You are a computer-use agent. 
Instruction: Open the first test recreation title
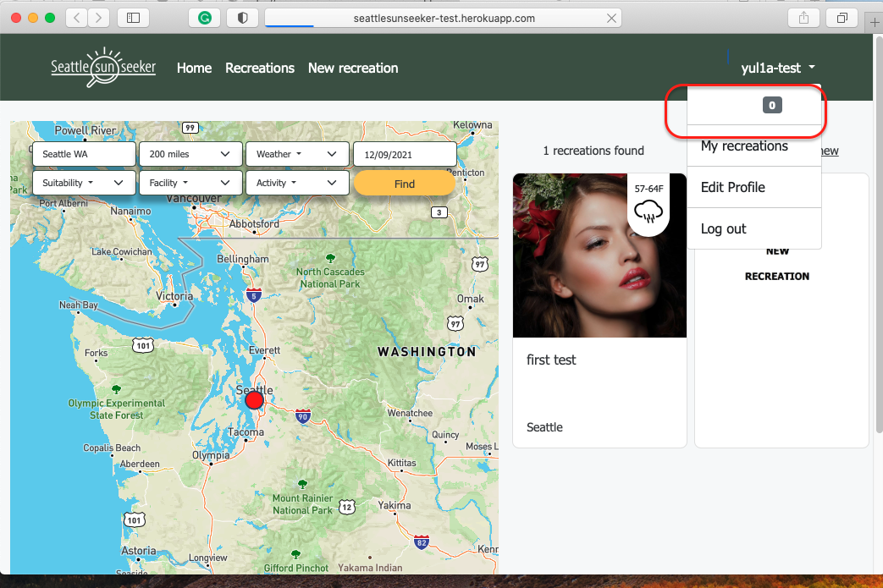point(551,360)
